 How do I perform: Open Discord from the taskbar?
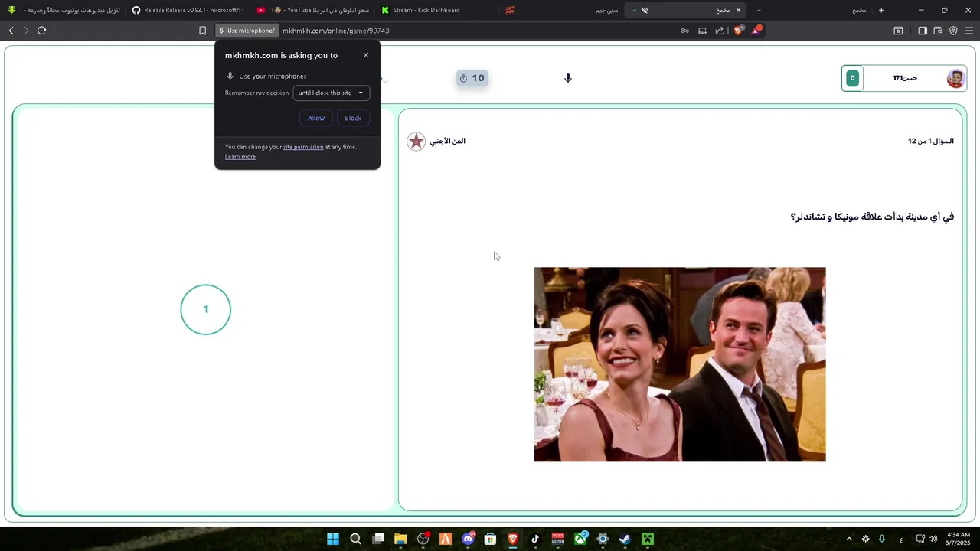pos(468,539)
